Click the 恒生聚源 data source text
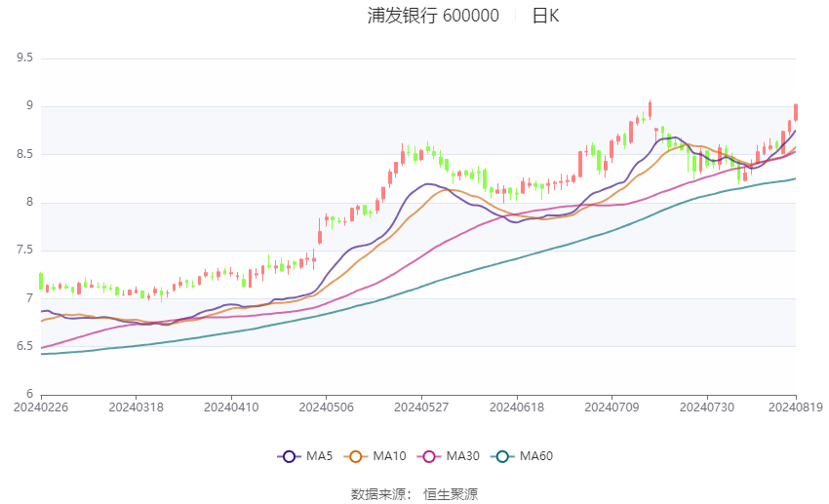This screenshot has height=504, width=829. point(451,494)
